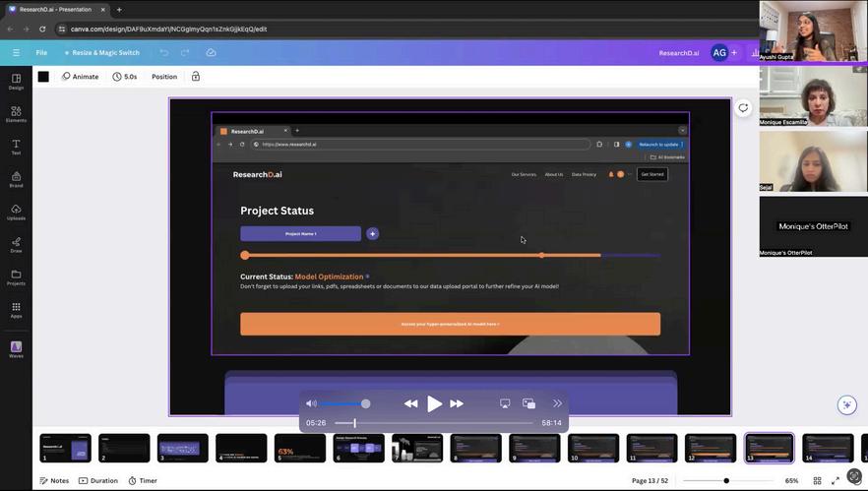Select slide thumbnail 6
The height and width of the screenshot is (491, 868).
coord(358,448)
